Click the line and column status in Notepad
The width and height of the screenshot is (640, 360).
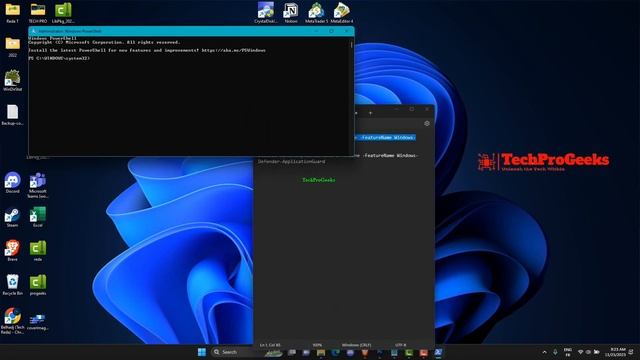click(270, 345)
